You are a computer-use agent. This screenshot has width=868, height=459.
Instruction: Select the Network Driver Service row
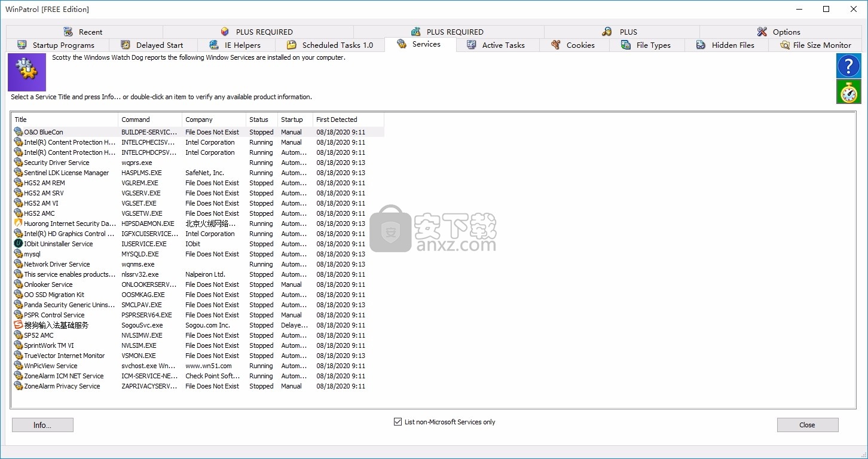(198, 264)
